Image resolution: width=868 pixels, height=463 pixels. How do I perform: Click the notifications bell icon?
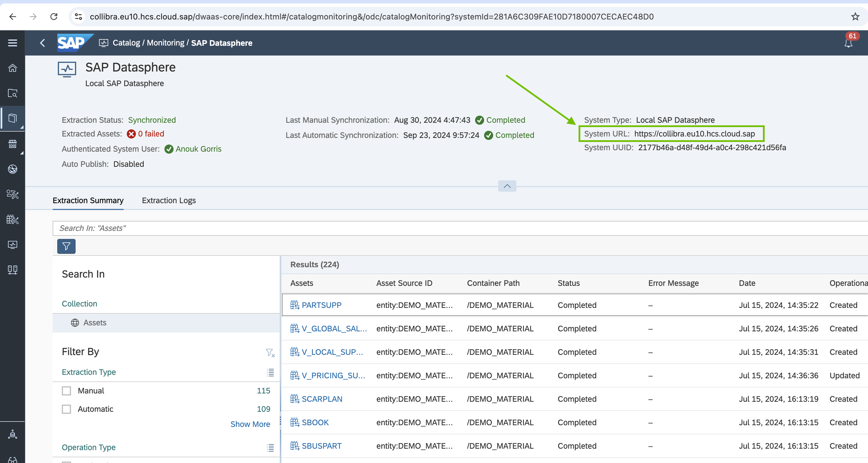(848, 43)
